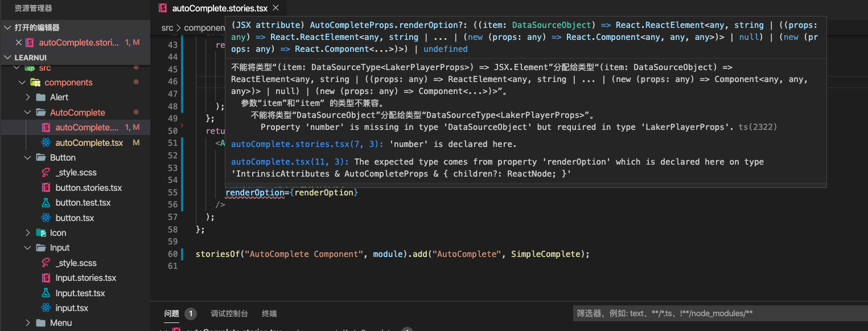
Task: Click the Icon folder's image icon
Action: [41, 232]
